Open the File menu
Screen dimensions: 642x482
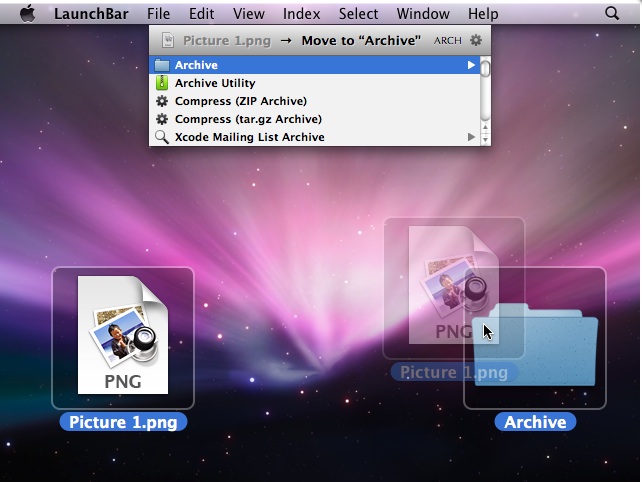[158, 14]
